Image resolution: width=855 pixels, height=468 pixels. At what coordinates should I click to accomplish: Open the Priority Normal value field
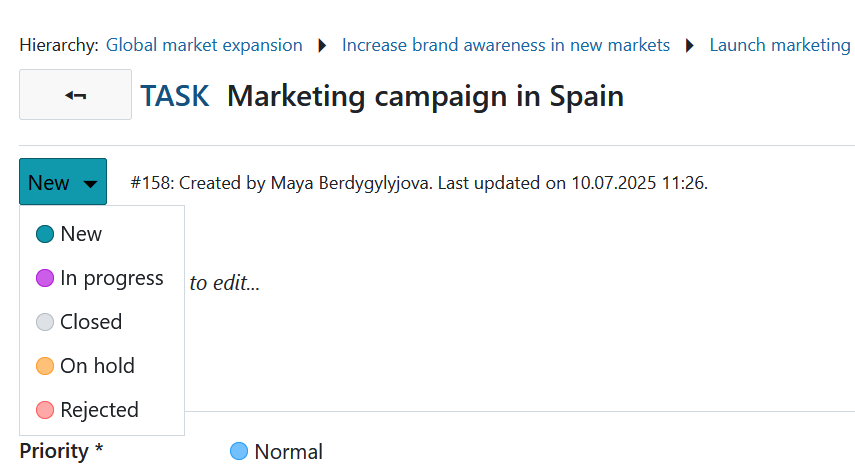(288, 452)
